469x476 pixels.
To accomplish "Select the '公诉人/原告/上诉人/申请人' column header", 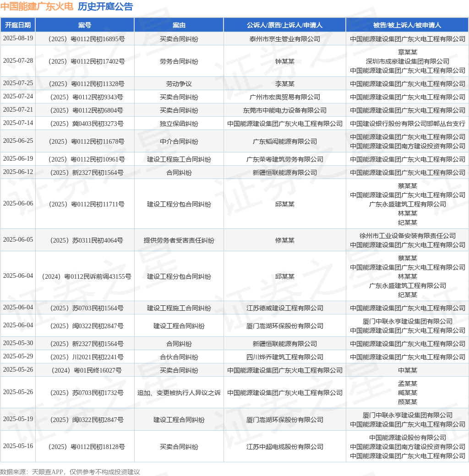I will (284, 25).
